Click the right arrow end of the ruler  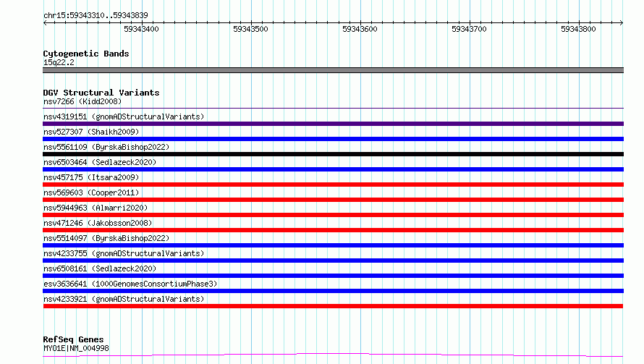coord(621,23)
